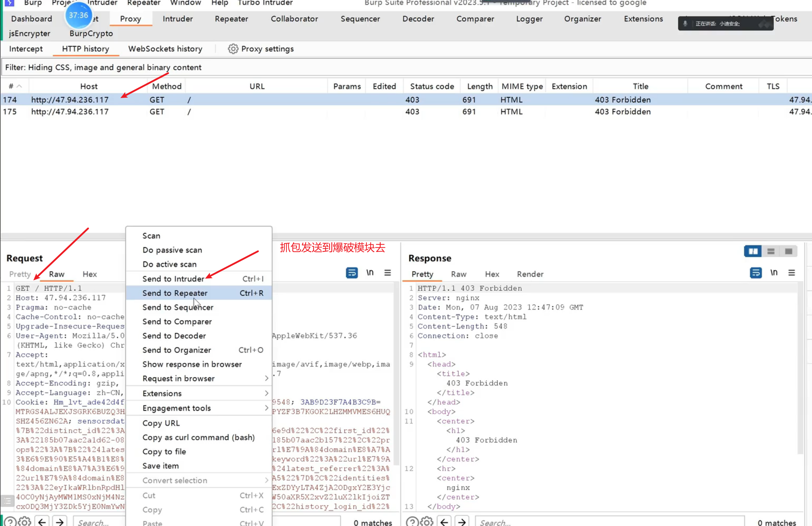The image size is (812, 526).
Task: Open the Response panel hamburger menu
Action: click(x=792, y=273)
